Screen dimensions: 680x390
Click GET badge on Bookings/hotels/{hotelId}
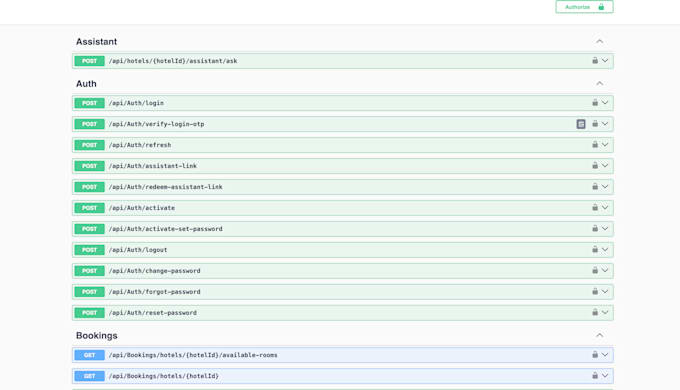[x=89, y=376]
